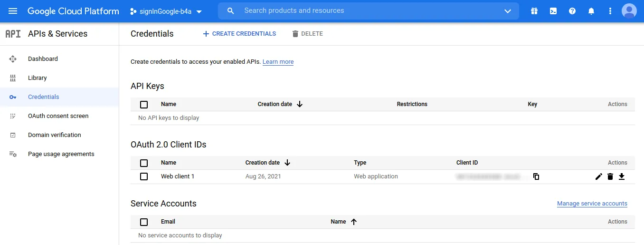
Task: Open the signInGoogle-b4a project selector
Action: tap(166, 11)
